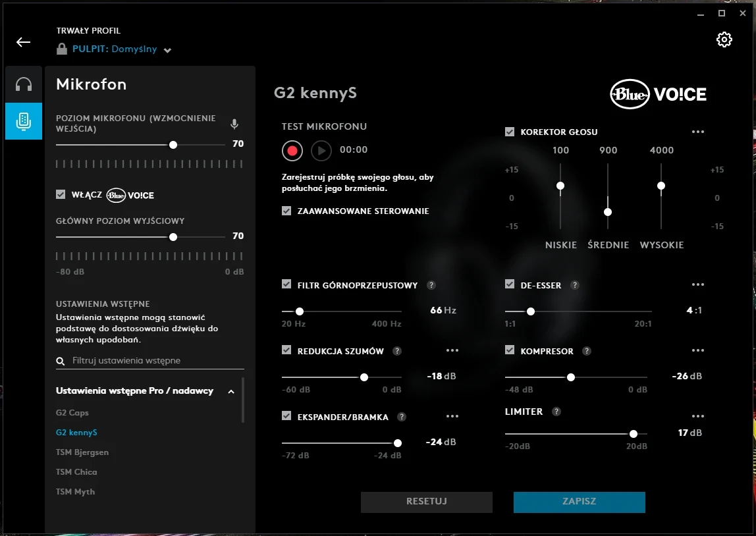
Task: Uncheck Zaawansowane Sterowanie checkbox
Action: pyautogui.click(x=286, y=211)
